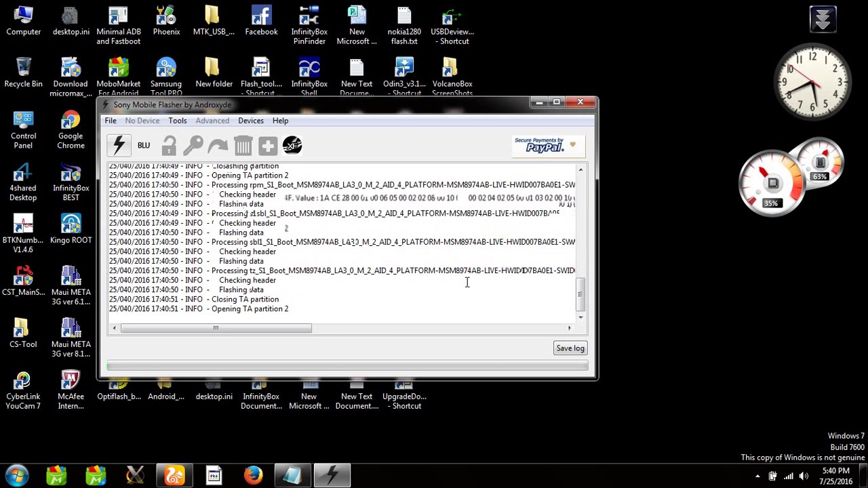The height and width of the screenshot is (488, 868).
Task: Select the Minimal ADB and Fastboot icon
Action: pos(119,26)
